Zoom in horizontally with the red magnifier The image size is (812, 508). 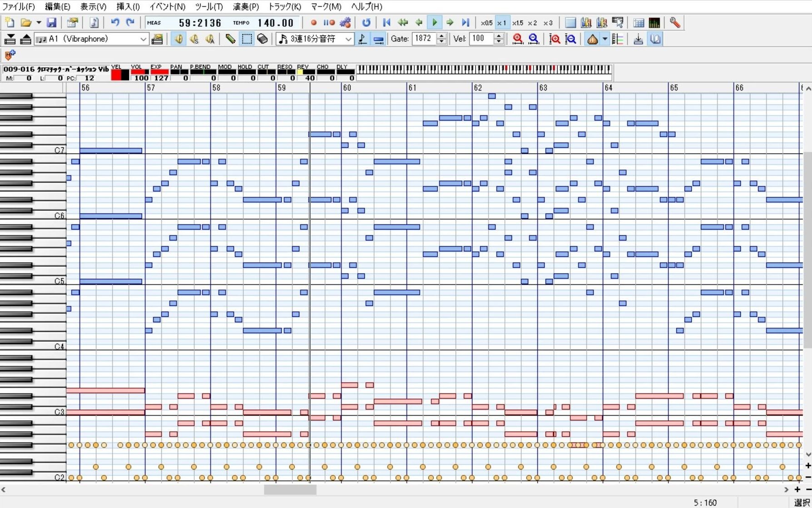pos(518,39)
